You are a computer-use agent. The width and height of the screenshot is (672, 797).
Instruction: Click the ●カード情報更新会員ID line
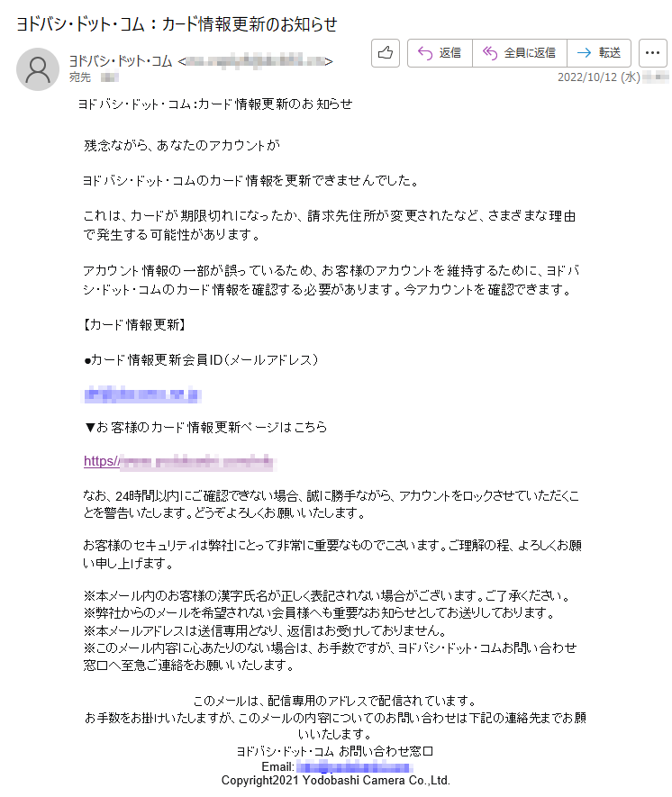tap(201, 360)
